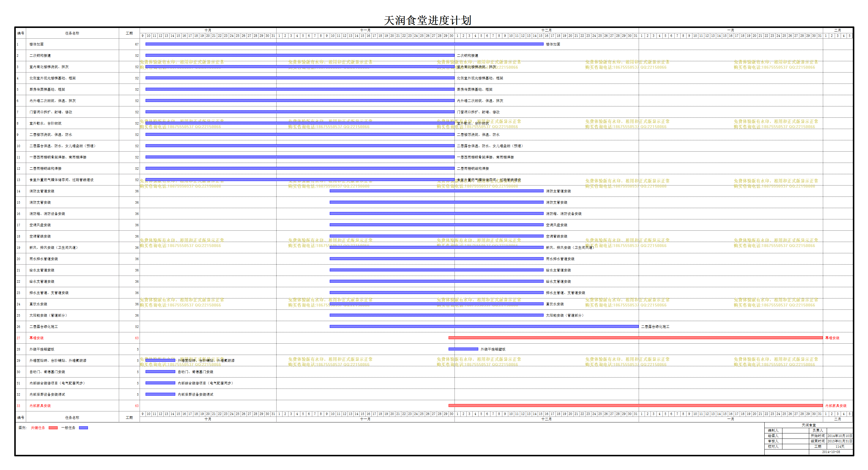The height and width of the screenshot is (470, 868).
Task: Select row 12 name 二层雨棚钢结构焊接 in task column
Action: 45,169
